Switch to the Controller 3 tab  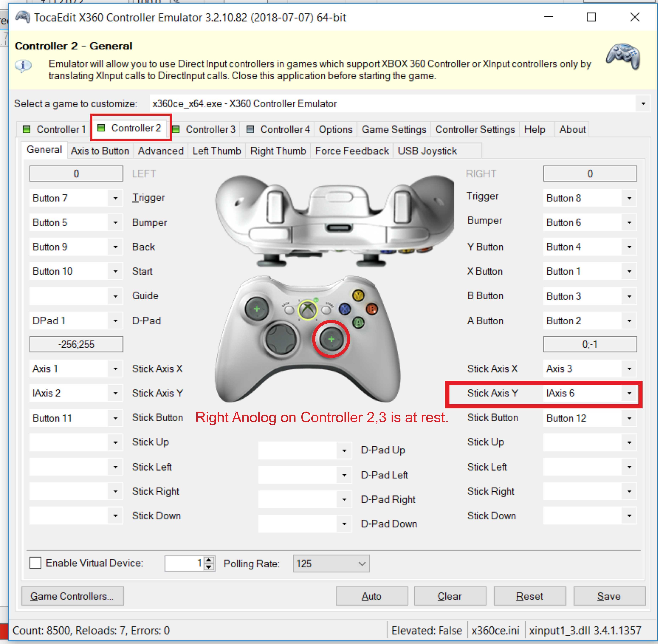click(204, 129)
